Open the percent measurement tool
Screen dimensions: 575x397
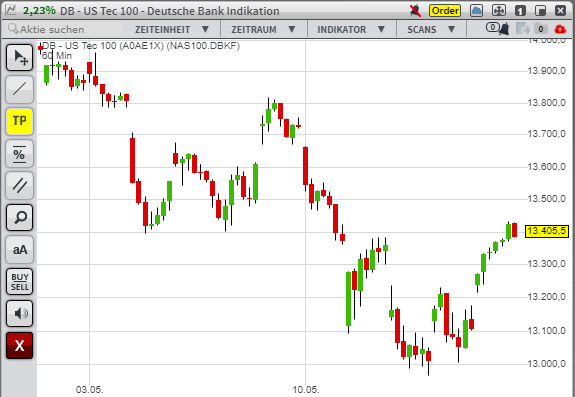click(x=19, y=153)
